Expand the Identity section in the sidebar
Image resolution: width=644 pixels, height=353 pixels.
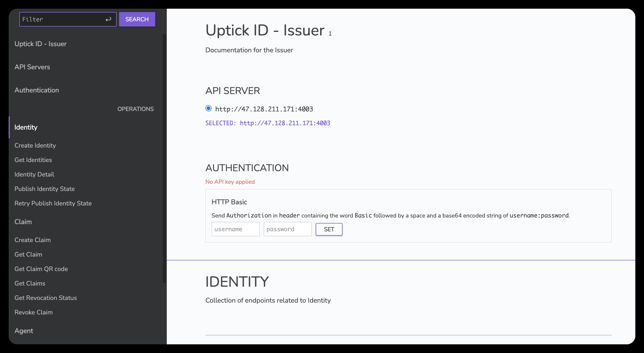tap(26, 127)
